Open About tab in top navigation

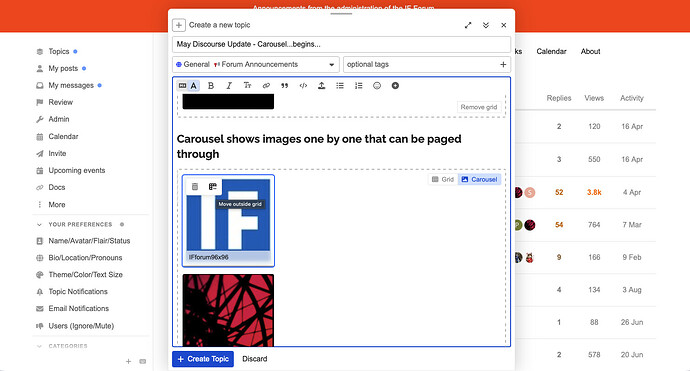click(590, 51)
